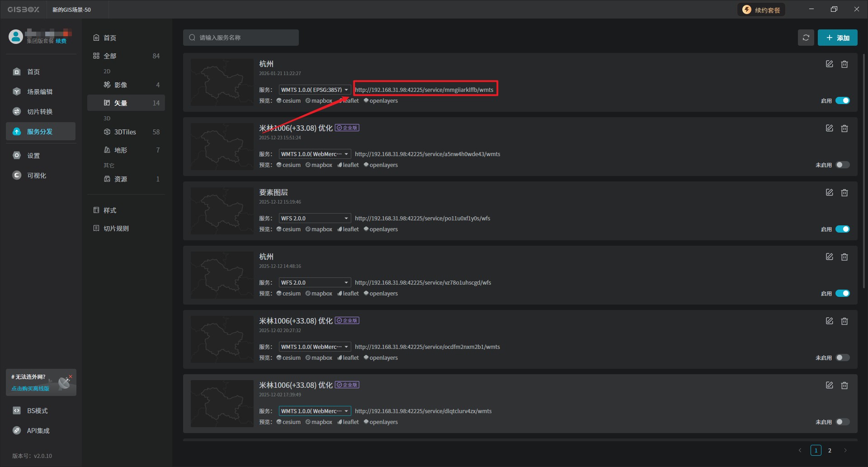Click the 续约套餐 button in title bar
Viewport: 868px width, 467px height.
click(x=762, y=10)
